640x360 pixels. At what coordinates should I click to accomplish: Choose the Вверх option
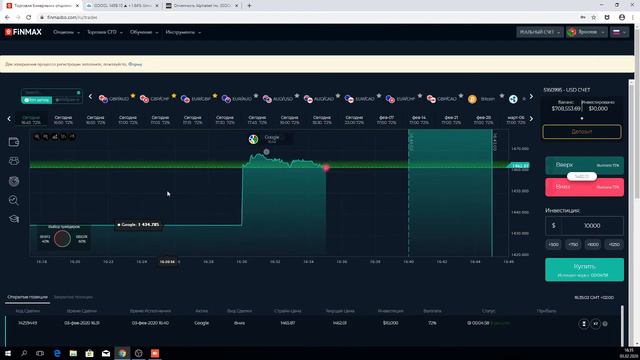pos(584,165)
